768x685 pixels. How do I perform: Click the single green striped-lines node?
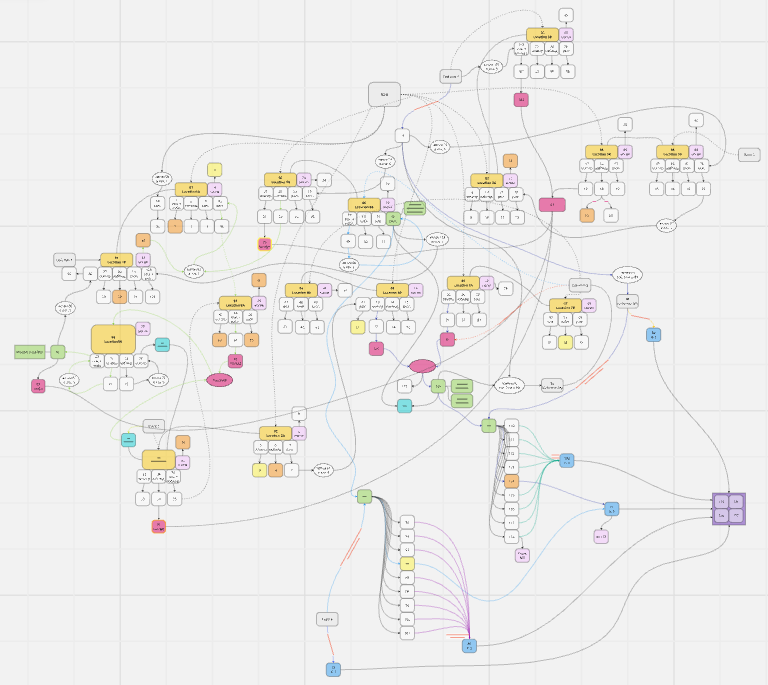[416, 208]
